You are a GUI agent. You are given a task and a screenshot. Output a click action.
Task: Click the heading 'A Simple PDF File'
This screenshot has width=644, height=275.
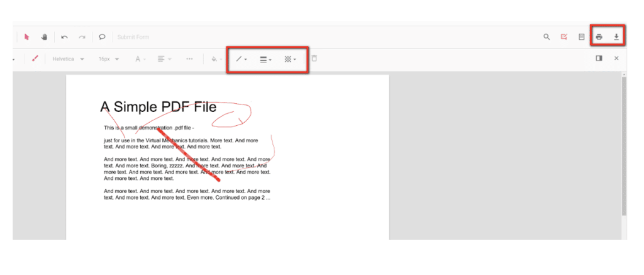[x=158, y=107]
